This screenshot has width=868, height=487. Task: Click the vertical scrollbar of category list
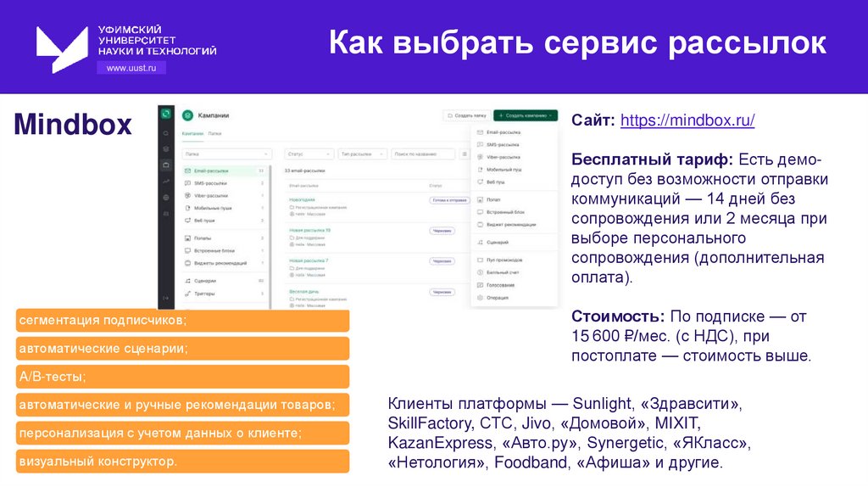(270, 236)
